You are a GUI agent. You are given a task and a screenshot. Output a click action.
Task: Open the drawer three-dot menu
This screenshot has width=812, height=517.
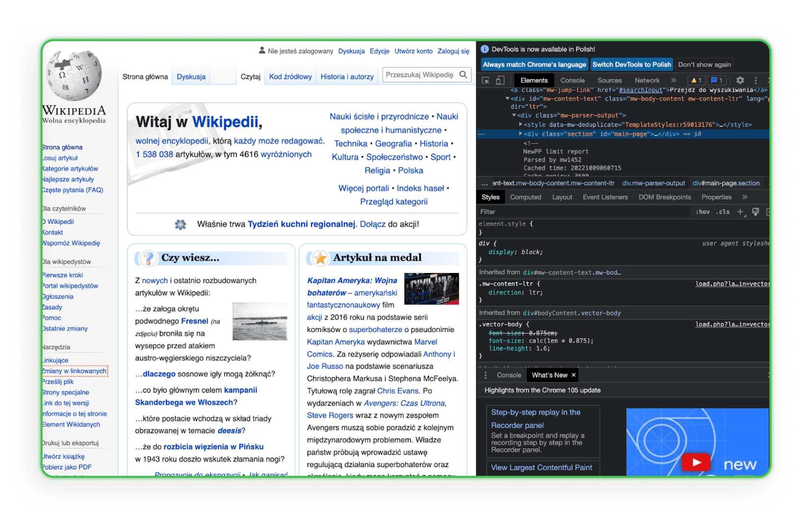[486, 375]
